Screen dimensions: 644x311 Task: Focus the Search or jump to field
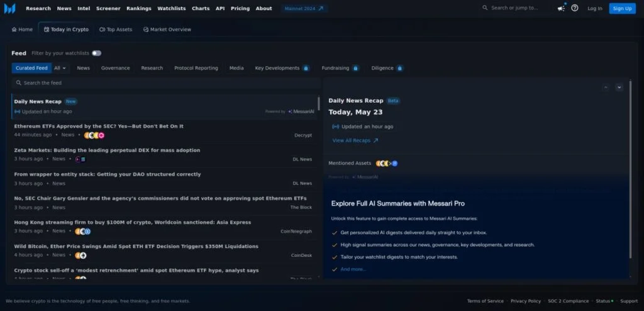(515, 8)
